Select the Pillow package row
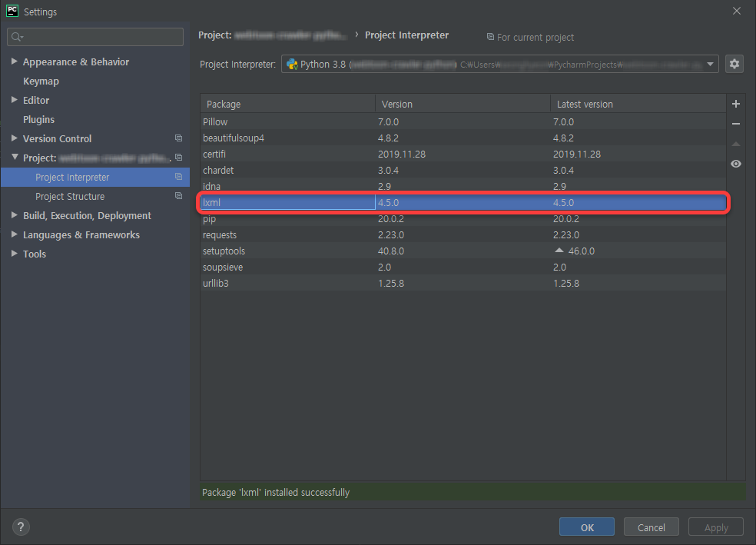Screen dimensions: 756x545 (x=463, y=121)
